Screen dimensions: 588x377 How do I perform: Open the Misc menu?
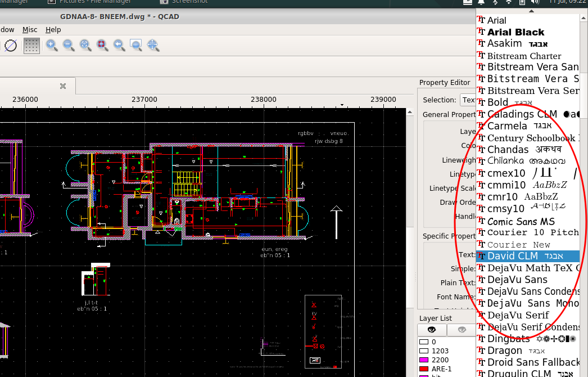click(30, 30)
